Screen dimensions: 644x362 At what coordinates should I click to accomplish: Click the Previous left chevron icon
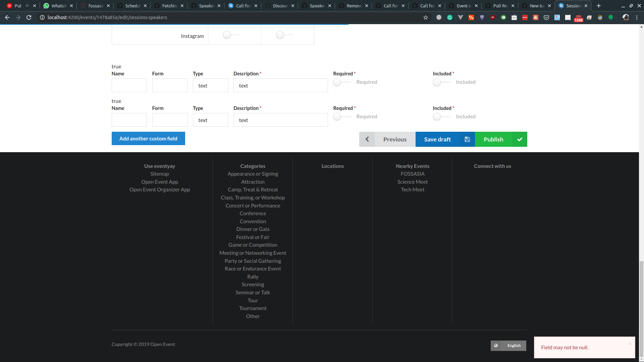(367, 139)
